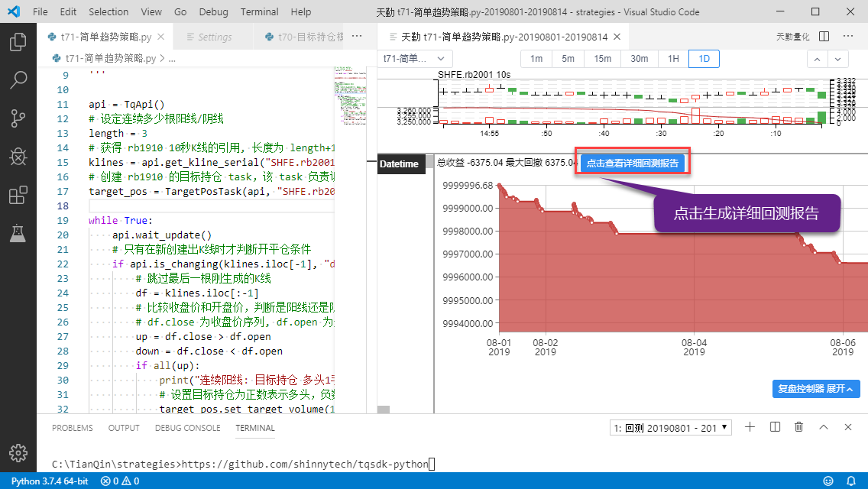Click the Datetime column header
Image resolution: width=868 pixels, height=489 pixels.
403,164
